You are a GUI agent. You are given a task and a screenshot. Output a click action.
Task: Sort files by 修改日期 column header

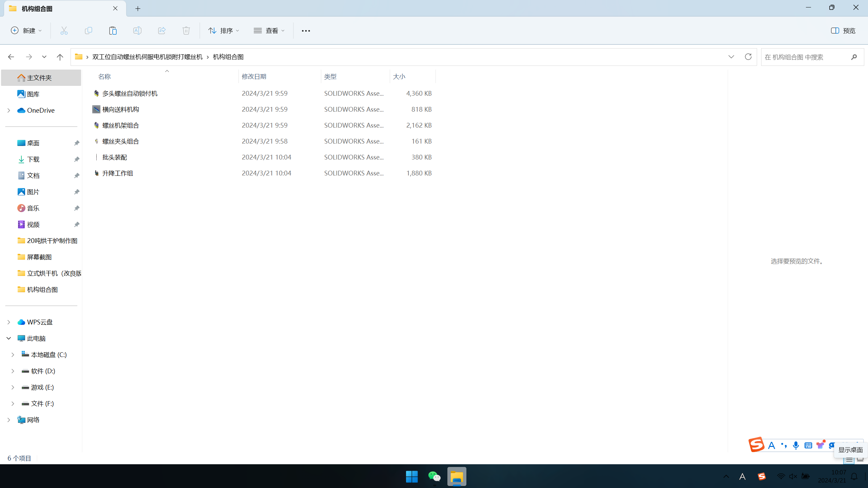[x=254, y=76]
